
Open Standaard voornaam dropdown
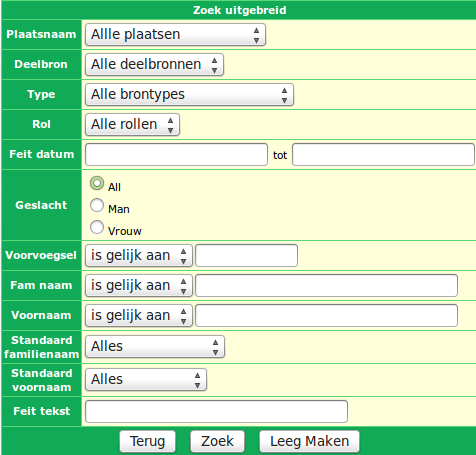146,380
